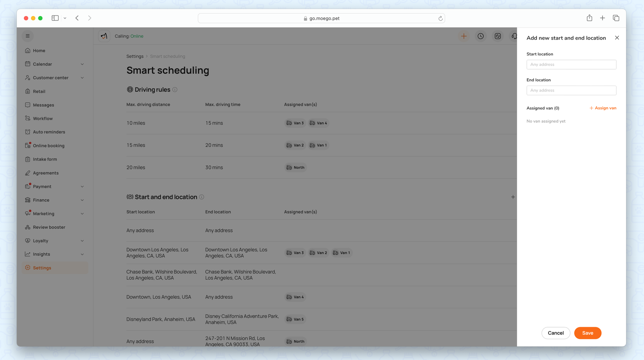Click the browser share icon
This screenshot has height=360, width=644.
pyautogui.click(x=589, y=18)
